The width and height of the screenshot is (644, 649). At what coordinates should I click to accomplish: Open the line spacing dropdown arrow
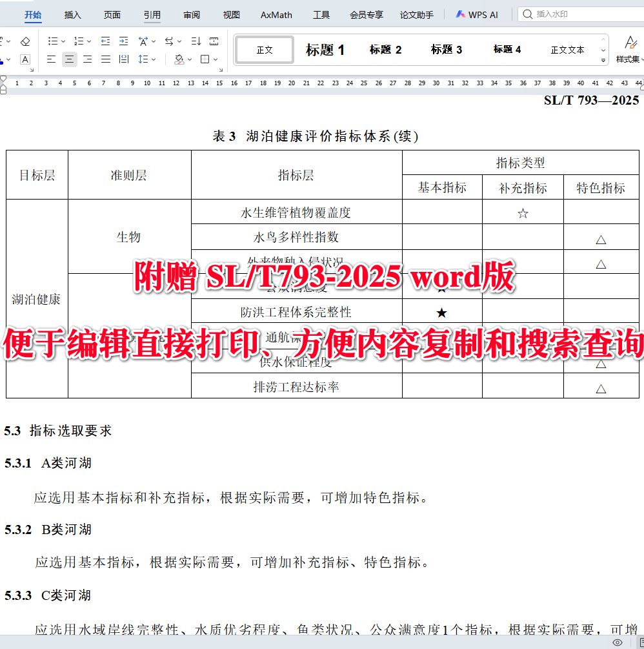click(154, 59)
